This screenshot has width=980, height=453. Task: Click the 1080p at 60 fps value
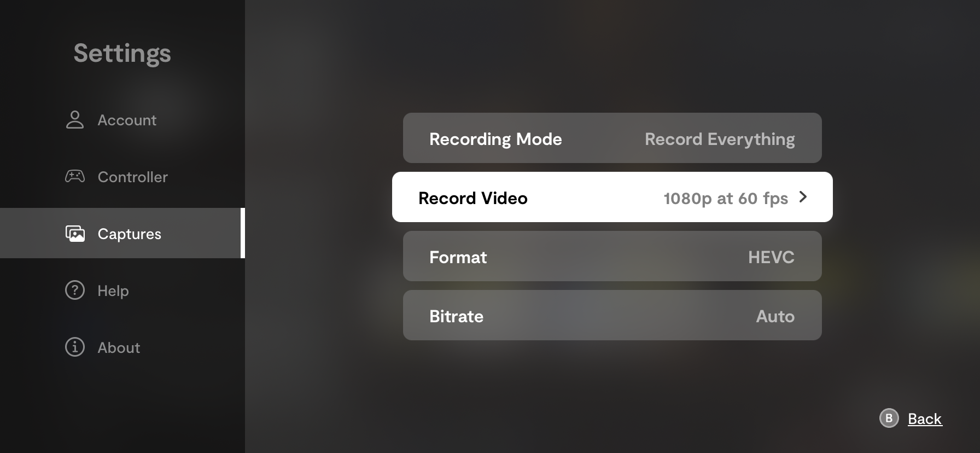(726, 198)
